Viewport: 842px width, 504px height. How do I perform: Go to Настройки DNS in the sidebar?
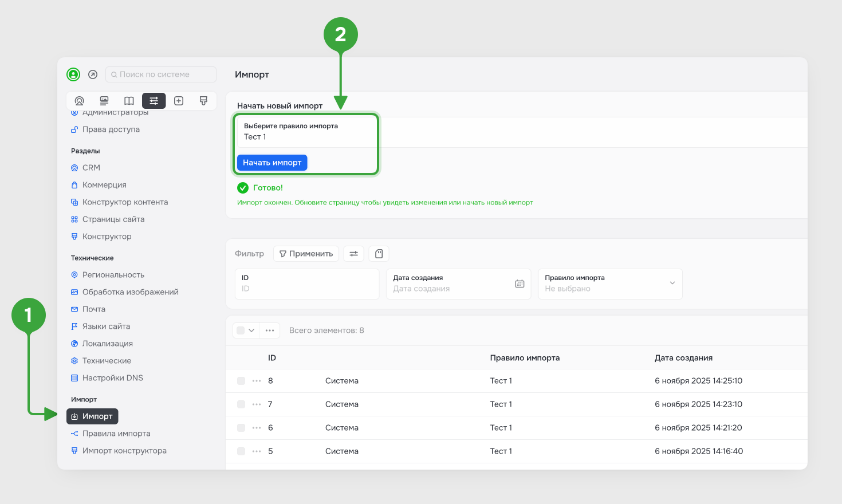click(x=112, y=378)
